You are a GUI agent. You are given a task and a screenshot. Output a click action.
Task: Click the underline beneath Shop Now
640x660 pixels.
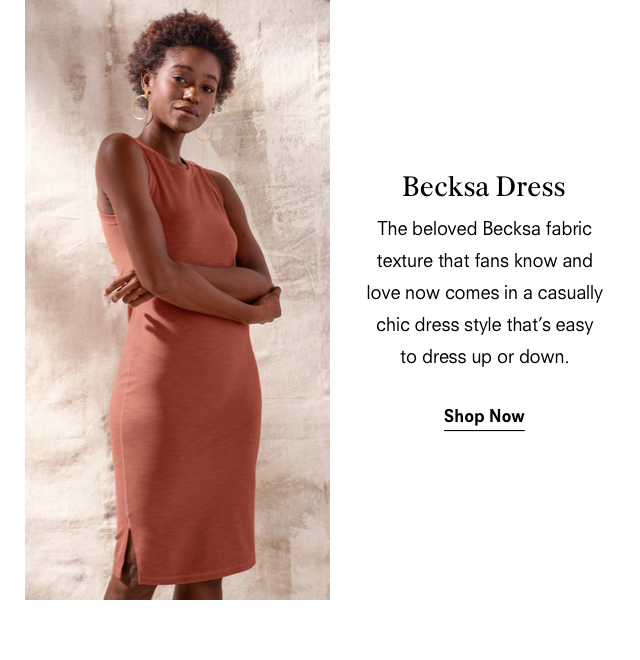point(484,430)
